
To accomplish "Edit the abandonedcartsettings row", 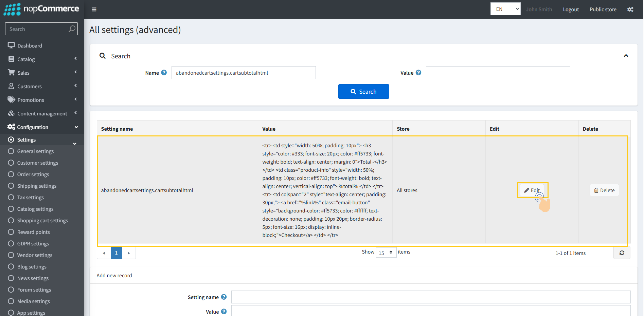I will [532, 190].
